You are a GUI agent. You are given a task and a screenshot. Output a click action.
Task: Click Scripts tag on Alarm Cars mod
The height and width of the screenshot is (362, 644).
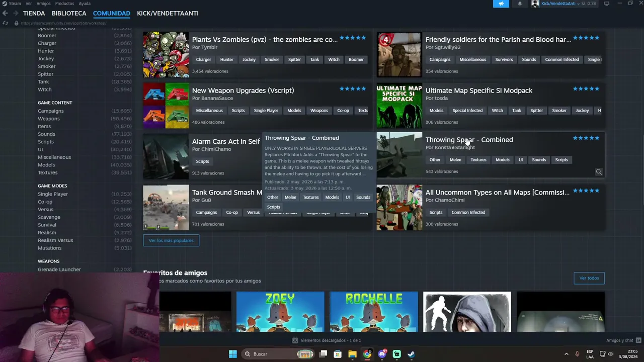tap(202, 161)
